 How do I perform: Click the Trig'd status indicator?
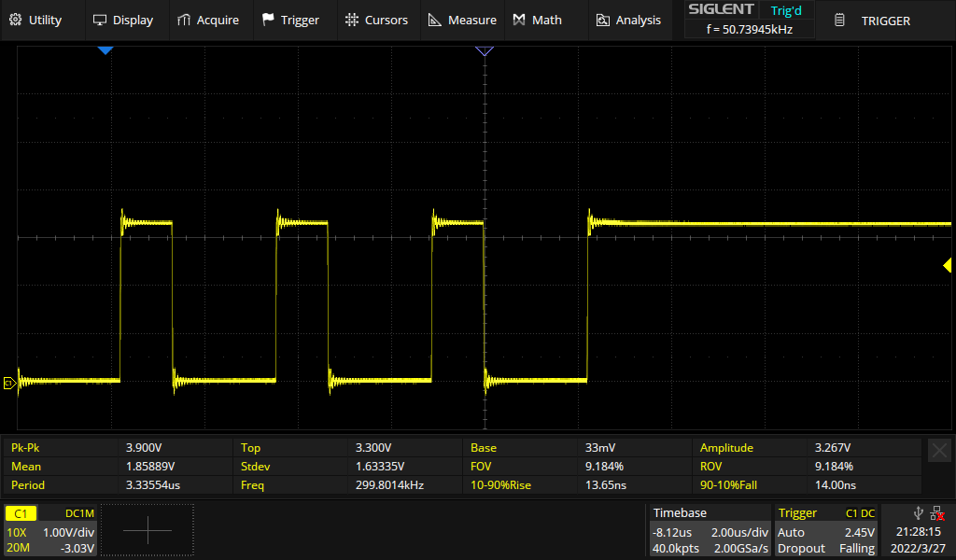(x=785, y=10)
